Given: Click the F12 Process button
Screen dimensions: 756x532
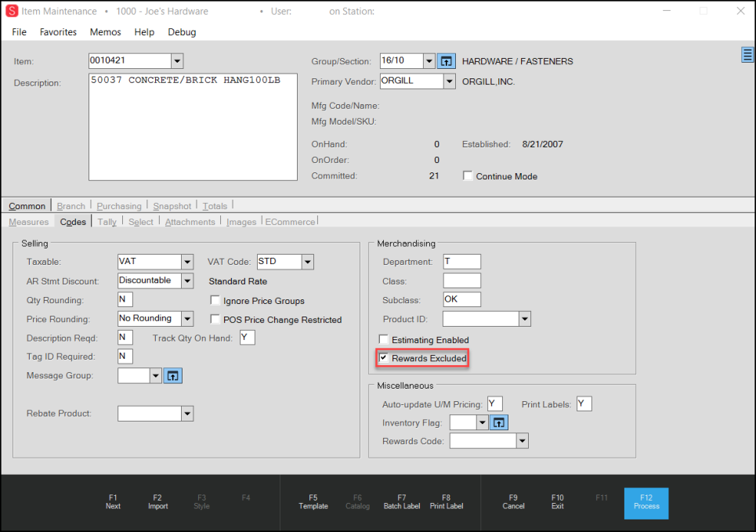Looking at the screenshot, I should [x=646, y=503].
